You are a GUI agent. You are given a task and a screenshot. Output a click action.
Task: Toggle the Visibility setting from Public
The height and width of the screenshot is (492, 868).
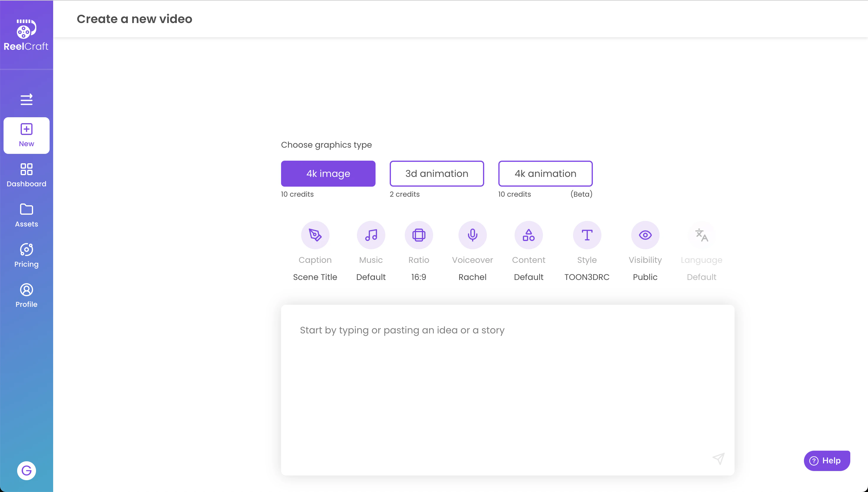645,235
